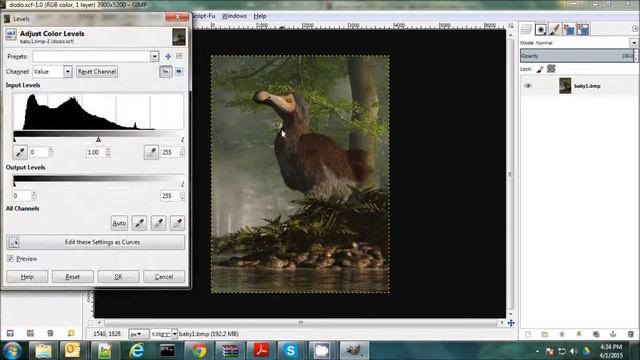The width and height of the screenshot is (640, 360).
Task: Toggle the Preview checkbox
Action: click(10, 259)
